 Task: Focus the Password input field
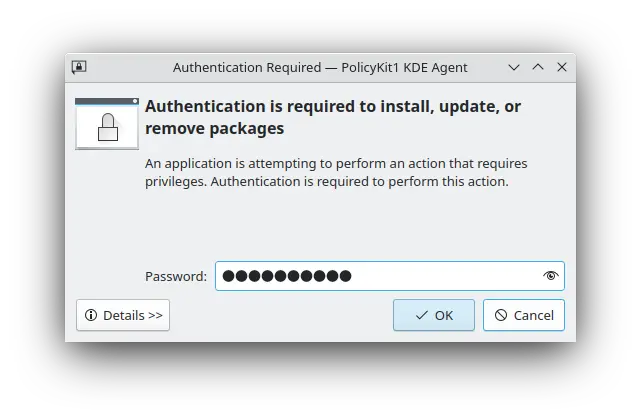(390, 276)
